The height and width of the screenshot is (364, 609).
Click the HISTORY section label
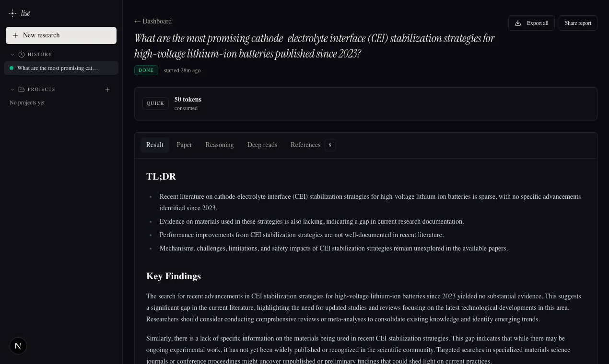40,55
